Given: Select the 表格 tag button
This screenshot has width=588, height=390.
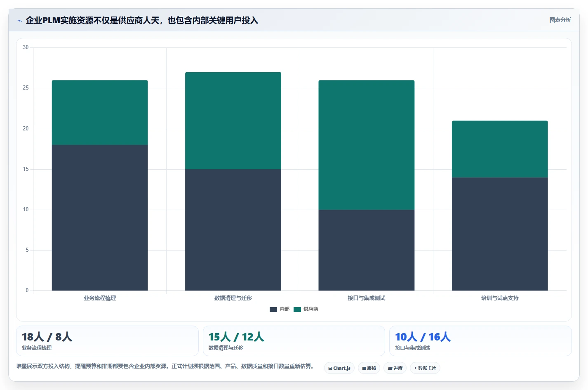Looking at the screenshot, I should (369, 368).
